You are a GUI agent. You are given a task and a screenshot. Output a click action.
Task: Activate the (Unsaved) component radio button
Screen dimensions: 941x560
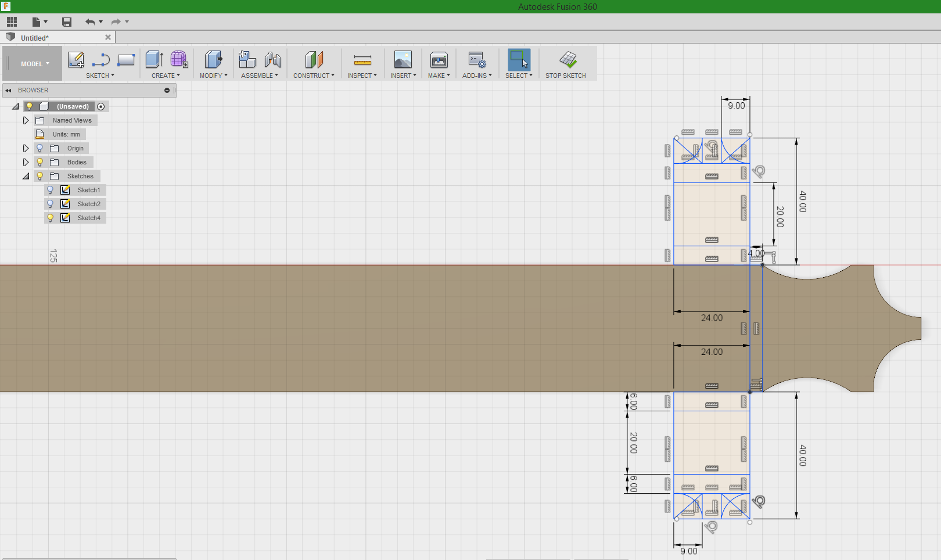click(101, 106)
